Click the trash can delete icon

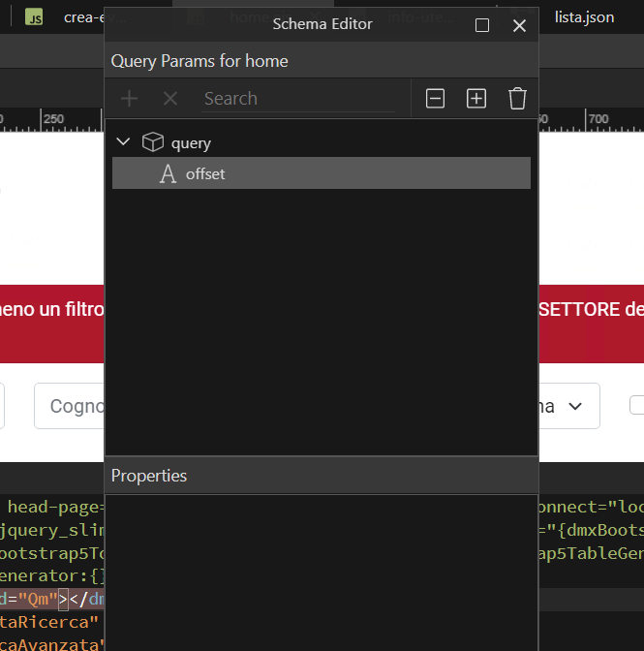[517, 99]
